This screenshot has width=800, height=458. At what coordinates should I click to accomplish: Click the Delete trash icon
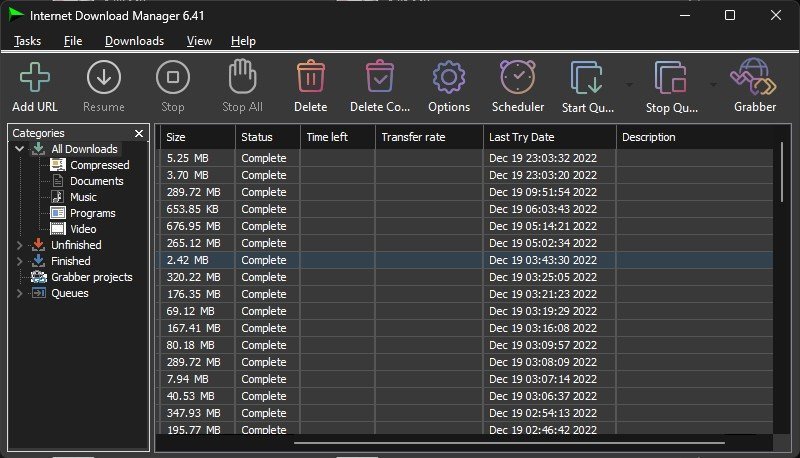[x=310, y=78]
